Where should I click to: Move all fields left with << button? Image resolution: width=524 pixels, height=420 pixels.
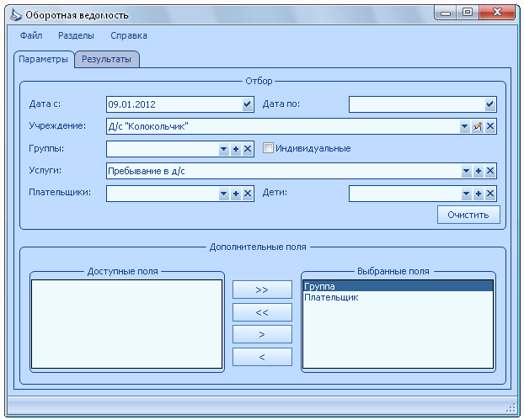(262, 312)
